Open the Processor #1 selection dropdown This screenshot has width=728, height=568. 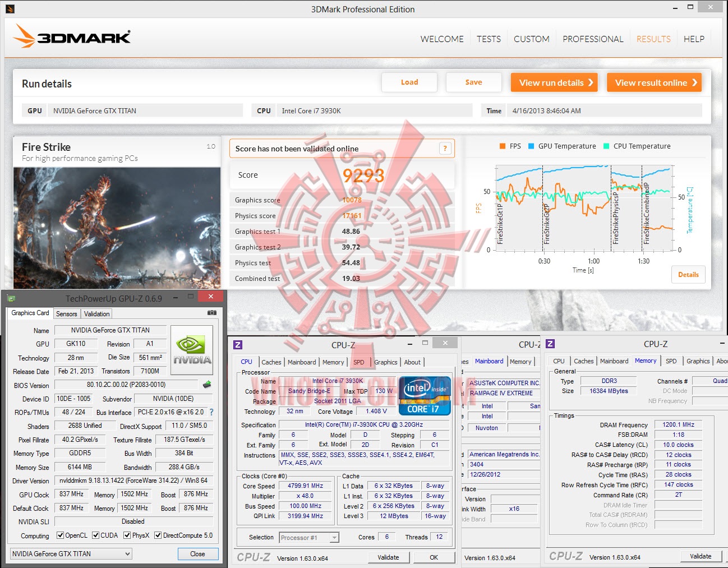309,538
